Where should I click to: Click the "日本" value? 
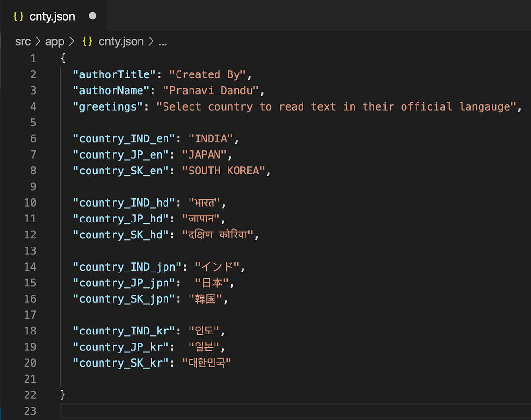pyautogui.click(x=212, y=283)
